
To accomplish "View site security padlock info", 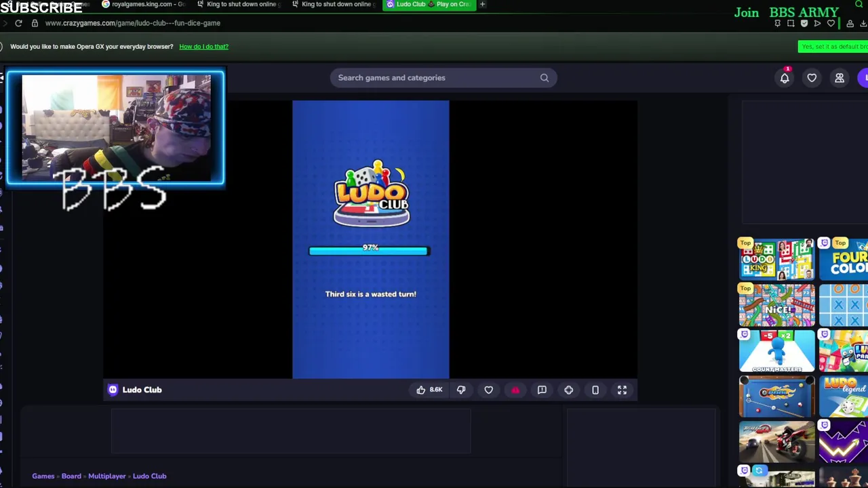I will pos(35,23).
